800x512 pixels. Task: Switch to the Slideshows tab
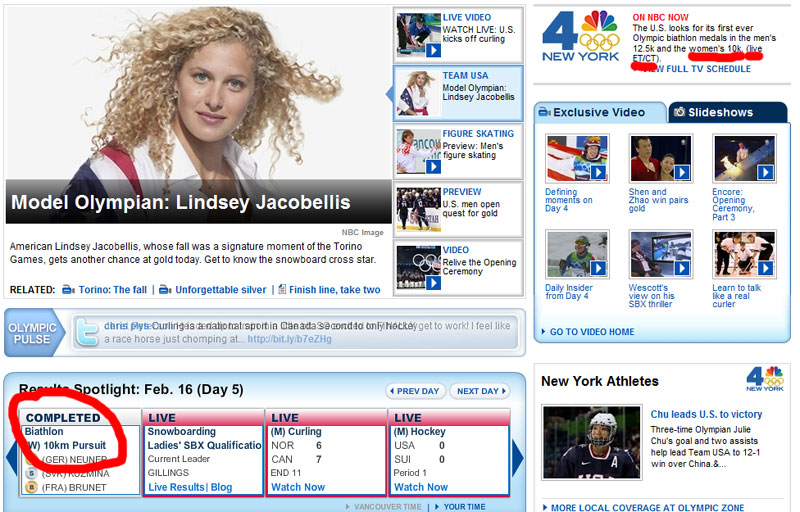point(728,112)
